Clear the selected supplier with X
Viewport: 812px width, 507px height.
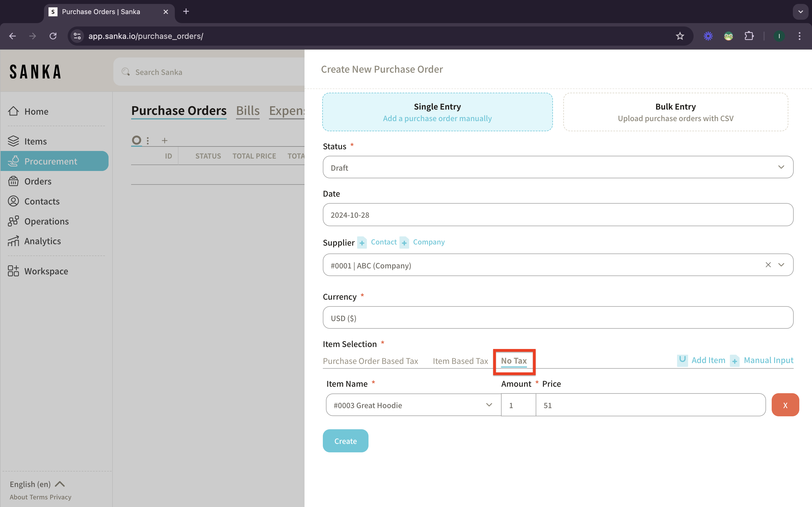768,265
